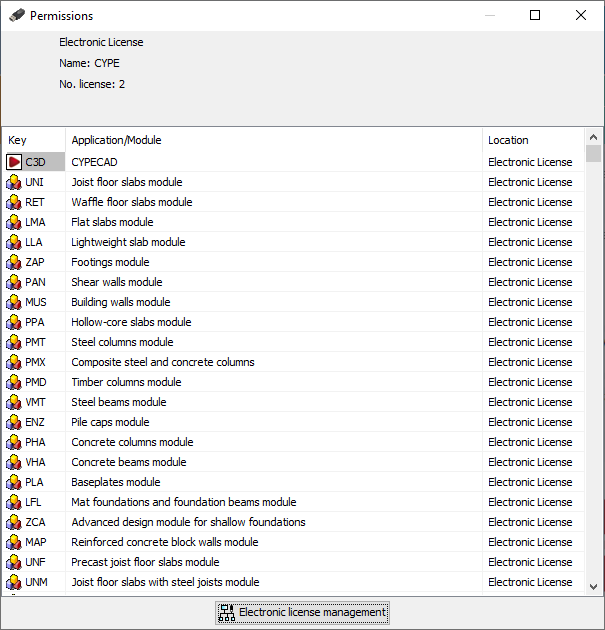Sort list by Key column header

click(x=34, y=140)
